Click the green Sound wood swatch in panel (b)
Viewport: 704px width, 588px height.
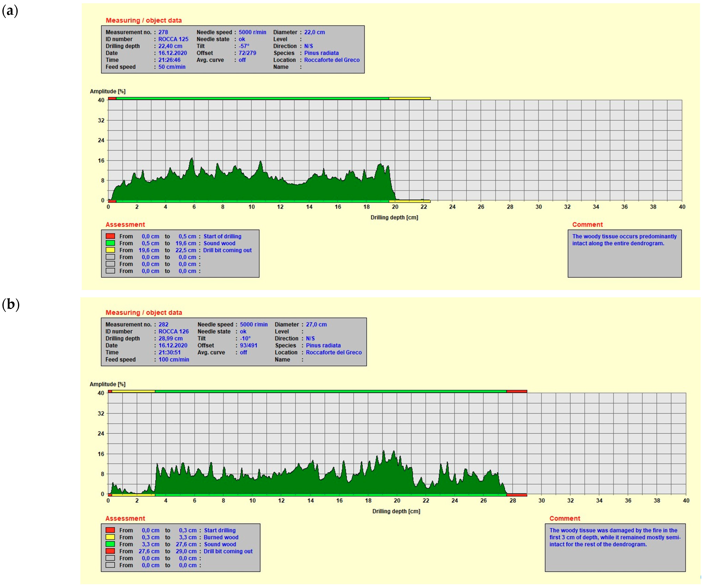110,544
